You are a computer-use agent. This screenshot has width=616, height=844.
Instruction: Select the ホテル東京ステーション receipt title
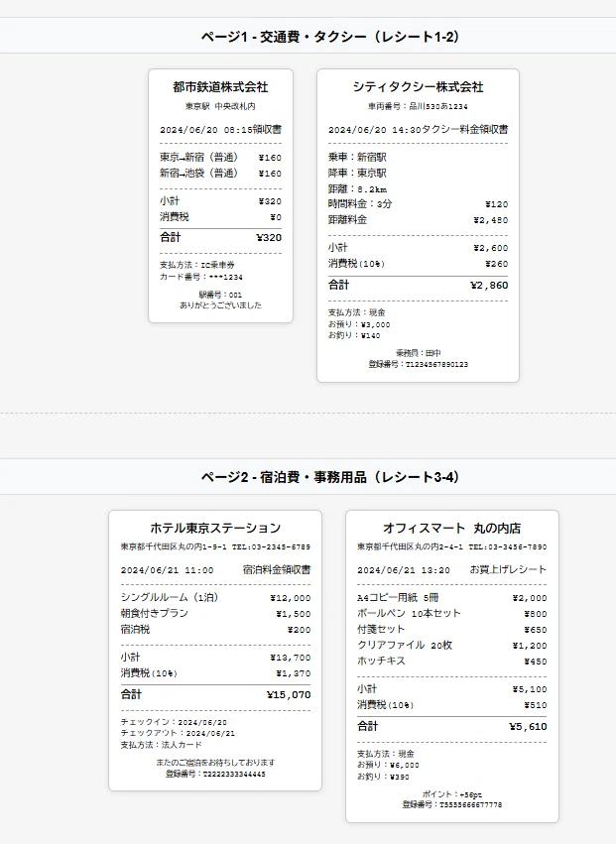[215, 528]
